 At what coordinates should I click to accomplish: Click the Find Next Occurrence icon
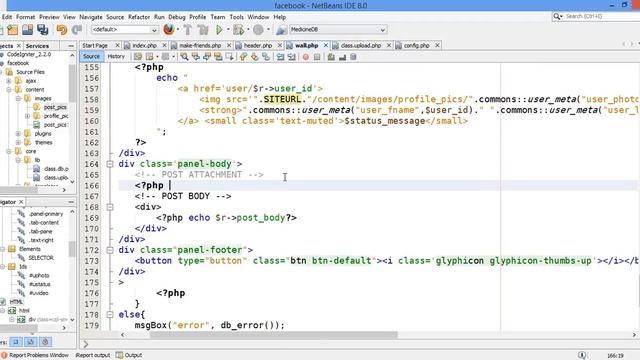tap(207, 57)
